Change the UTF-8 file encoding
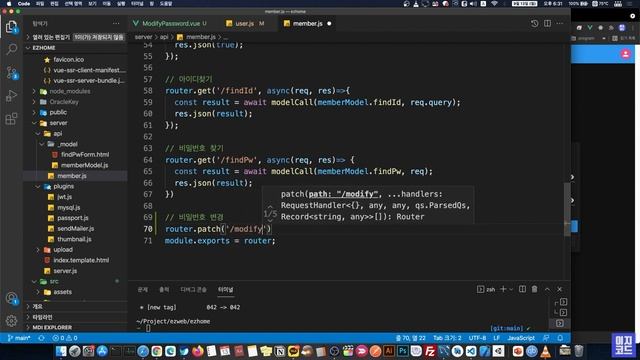 pos(477,338)
